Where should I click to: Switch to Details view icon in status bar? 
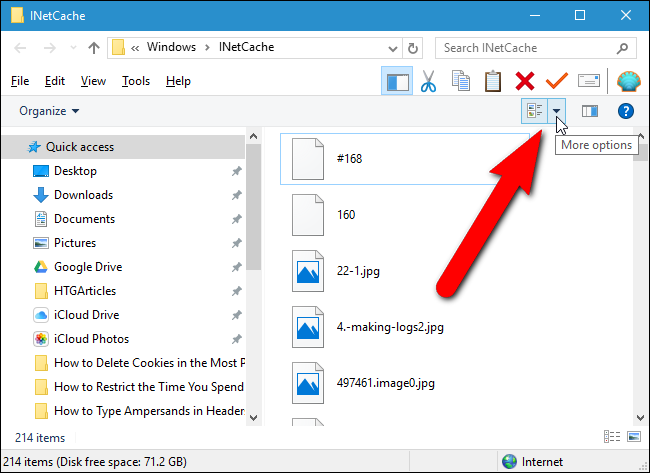point(612,437)
